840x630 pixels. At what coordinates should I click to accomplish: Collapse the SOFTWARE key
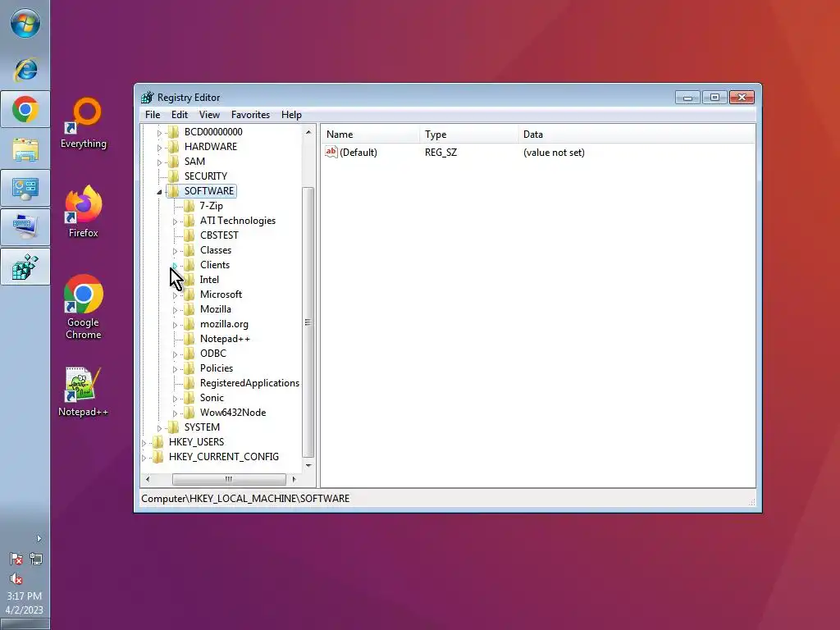point(159,192)
